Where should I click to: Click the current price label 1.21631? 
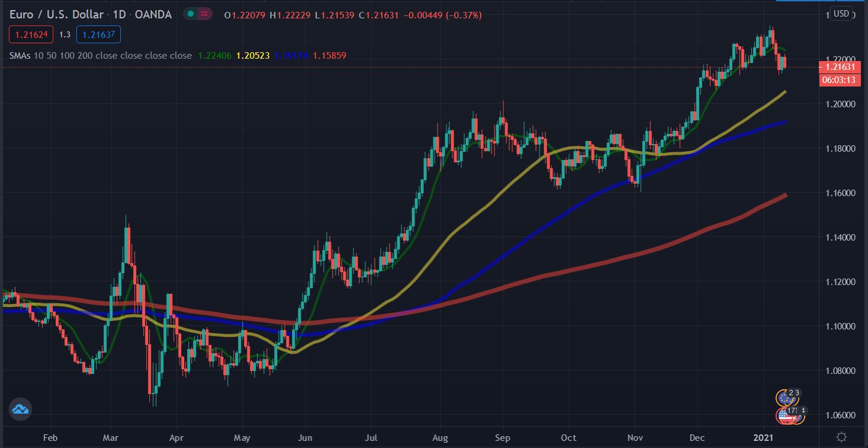point(841,68)
